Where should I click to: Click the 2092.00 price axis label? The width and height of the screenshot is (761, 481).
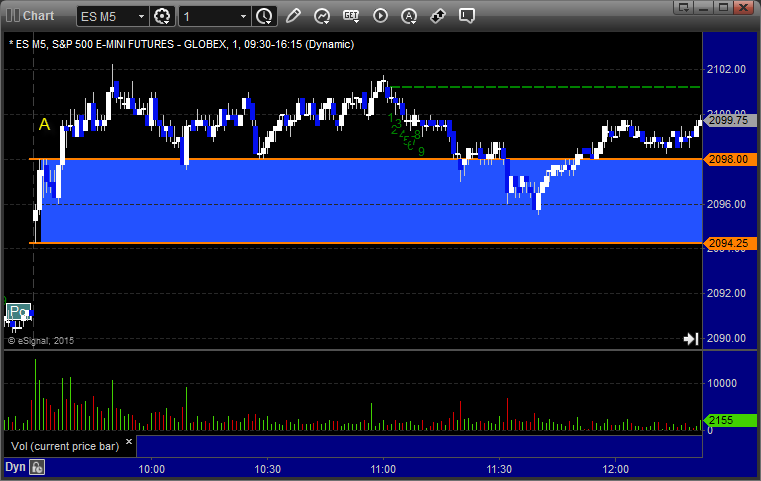pyautogui.click(x=727, y=293)
